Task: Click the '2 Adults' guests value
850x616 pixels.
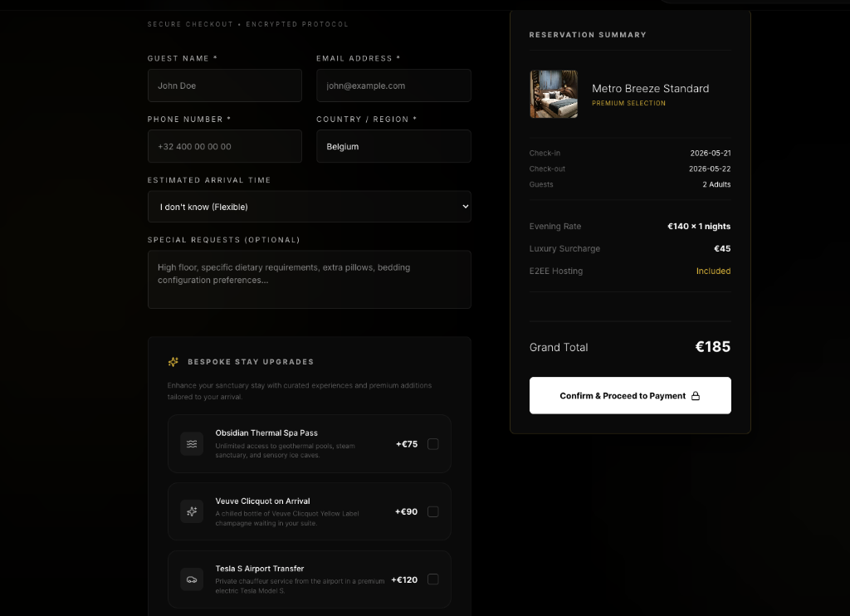Action: (716, 184)
